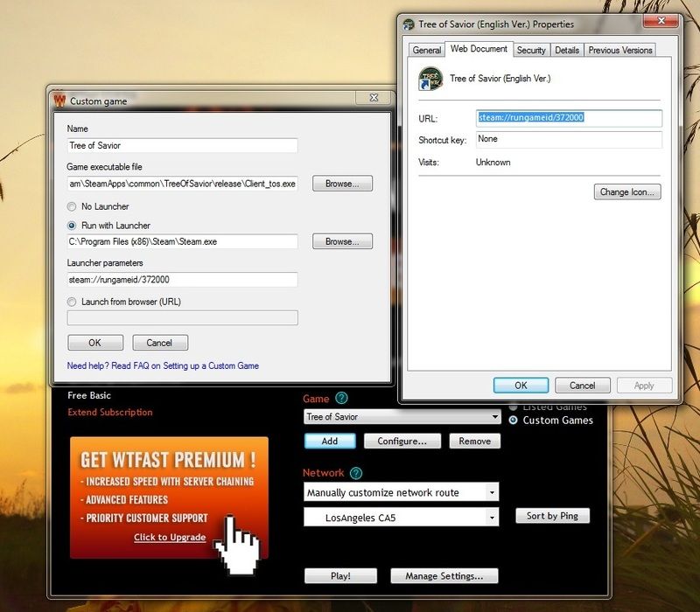The image size is (700, 612).
Task: Click the Properties window title bar icon
Action: tap(409, 24)
